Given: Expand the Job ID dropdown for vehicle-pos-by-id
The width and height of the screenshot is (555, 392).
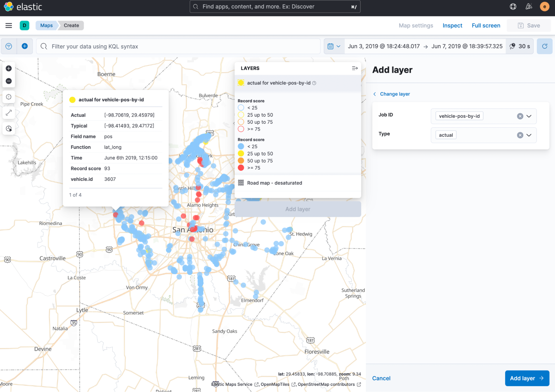Looking at the screenshot, I should (x=529, y=116).
